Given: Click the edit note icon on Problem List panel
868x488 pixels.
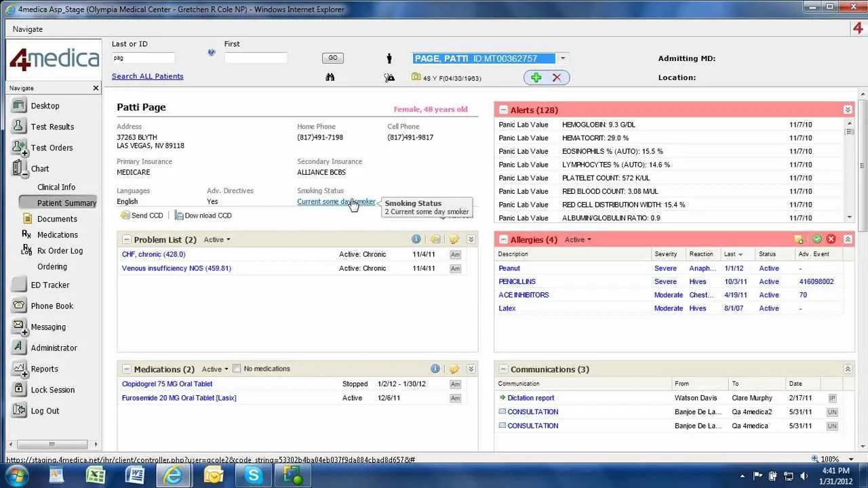Looking at the screenshot, I should coord(454,239).
